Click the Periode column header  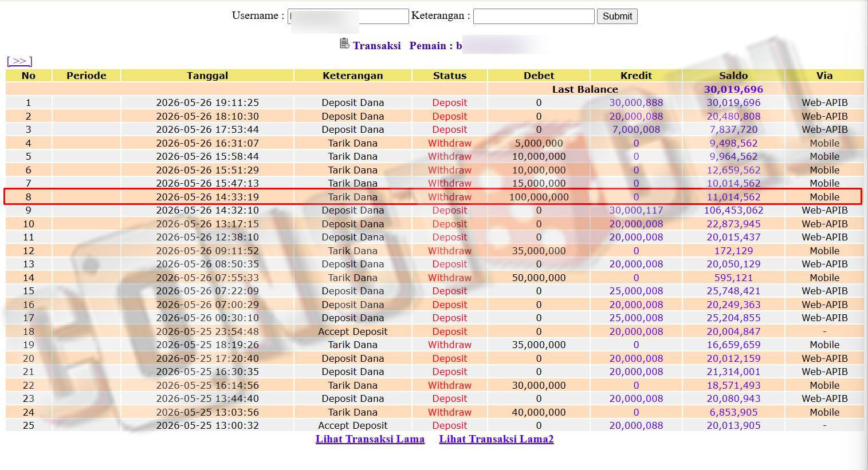pyautogui.click(x=87, y=76)
